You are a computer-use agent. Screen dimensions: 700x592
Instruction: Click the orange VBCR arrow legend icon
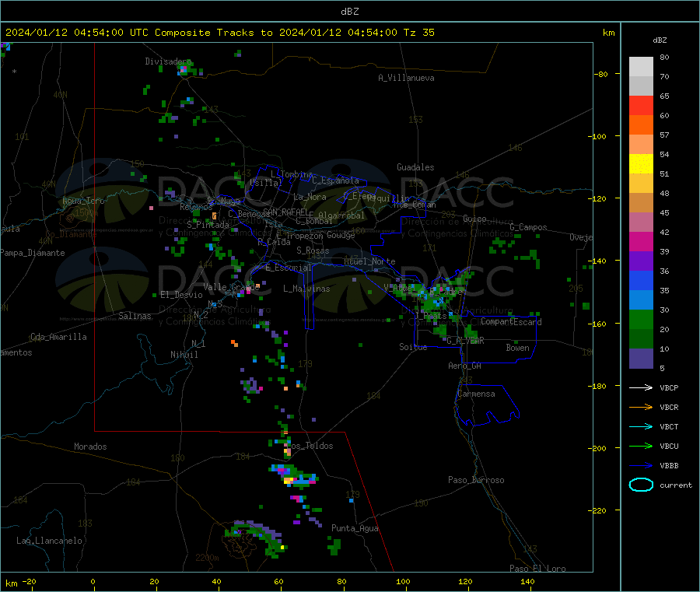click(x=641, y=407)
